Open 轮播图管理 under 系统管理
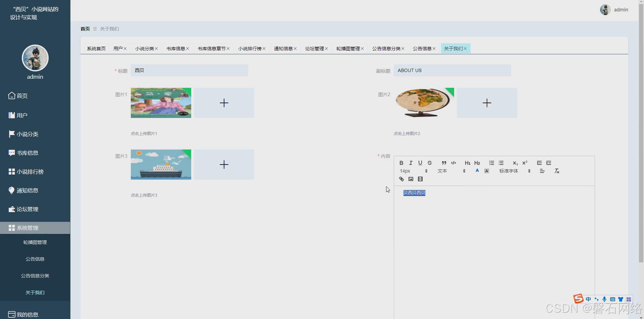This screenshot has height=319, width=644. pyautogui.click(x=35, y=242)
